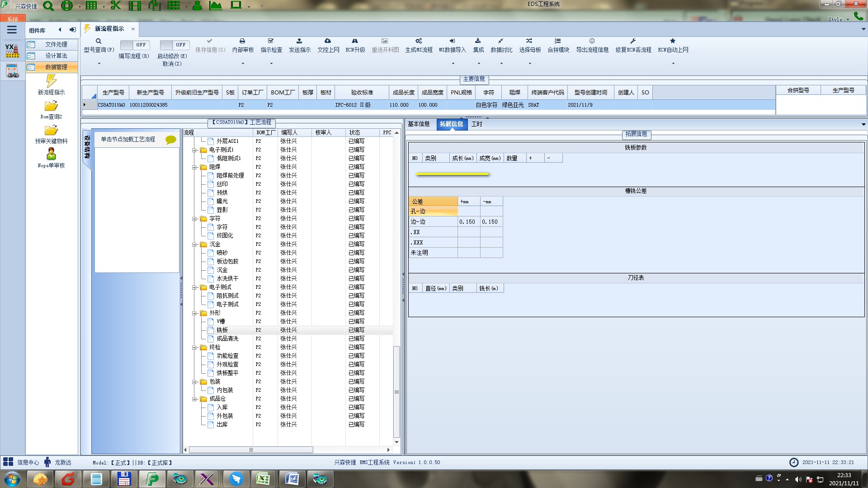This screenshot has width=868, height=488.
Task: Click the 修复ECN丢流程 wrench icon
Action: point(633,41)
